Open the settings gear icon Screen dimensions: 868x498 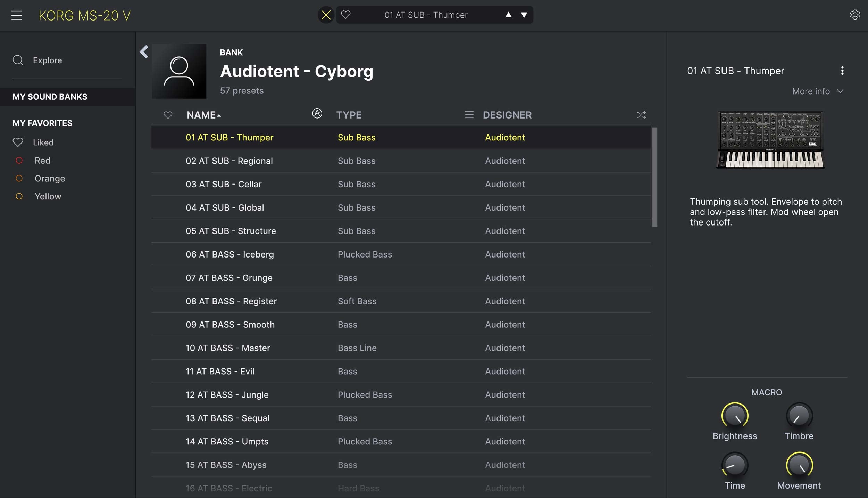click(854, 15)
